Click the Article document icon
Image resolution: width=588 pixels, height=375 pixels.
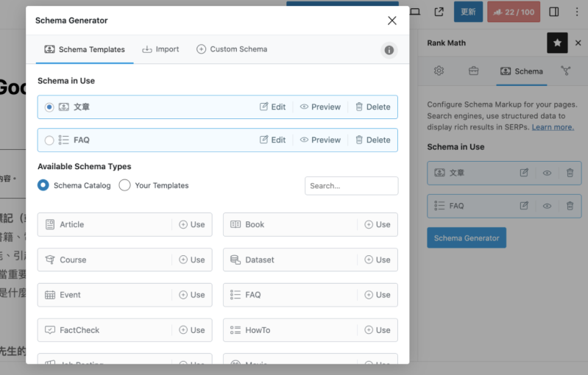coord(50,224)
